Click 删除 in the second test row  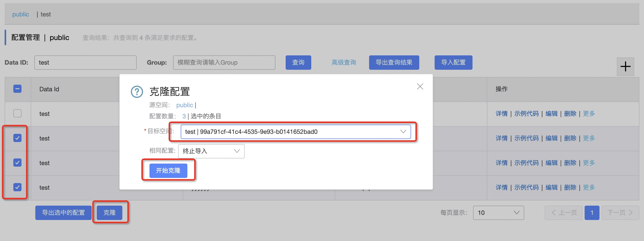click(570, 138)
